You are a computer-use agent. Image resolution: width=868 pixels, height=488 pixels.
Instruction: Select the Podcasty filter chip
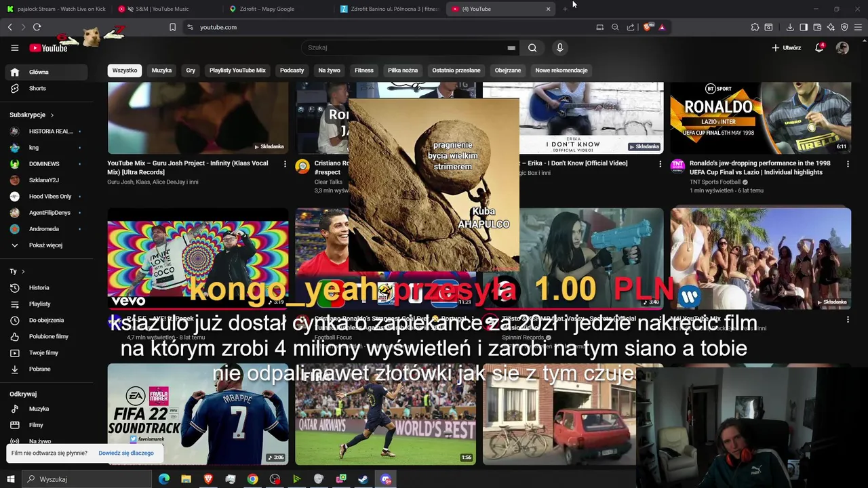pos(292,70)
